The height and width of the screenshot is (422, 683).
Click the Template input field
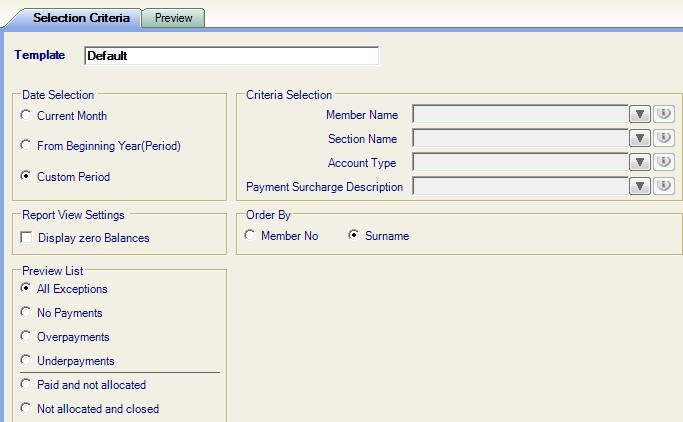click(x=231, y=56)
